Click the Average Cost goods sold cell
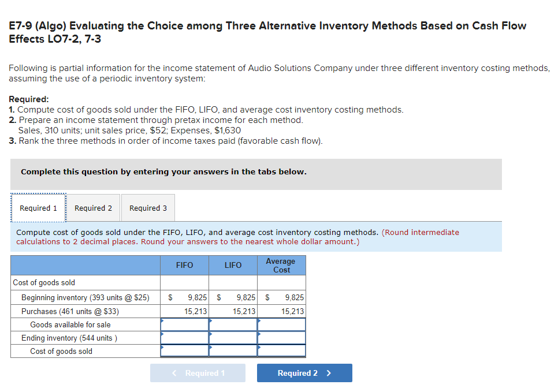This screenshot has width=558, height=392. [281, 351]
